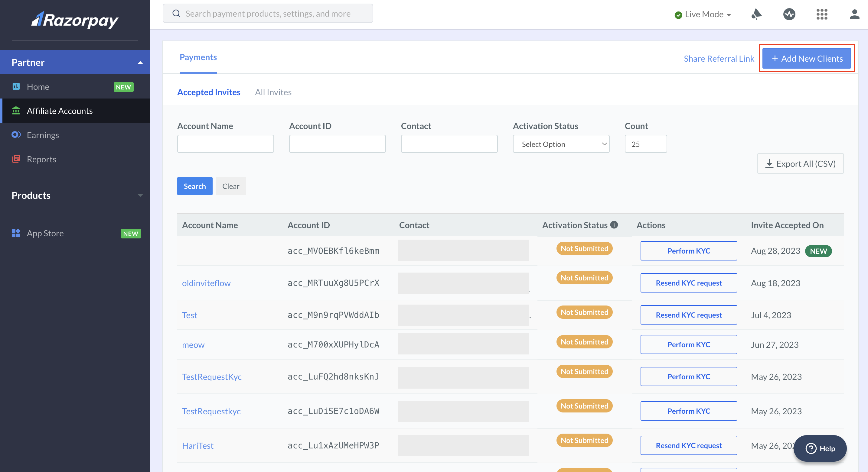Click Search button to filter results
The image size is (868, 472).
[x=195, y=186]
